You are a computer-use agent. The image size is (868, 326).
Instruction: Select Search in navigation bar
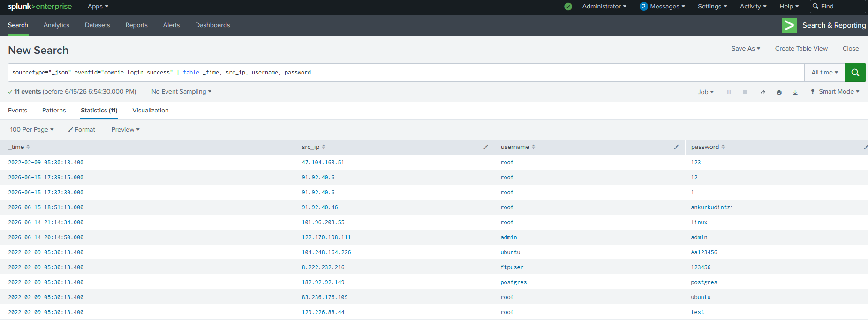(x=18, y=25)
